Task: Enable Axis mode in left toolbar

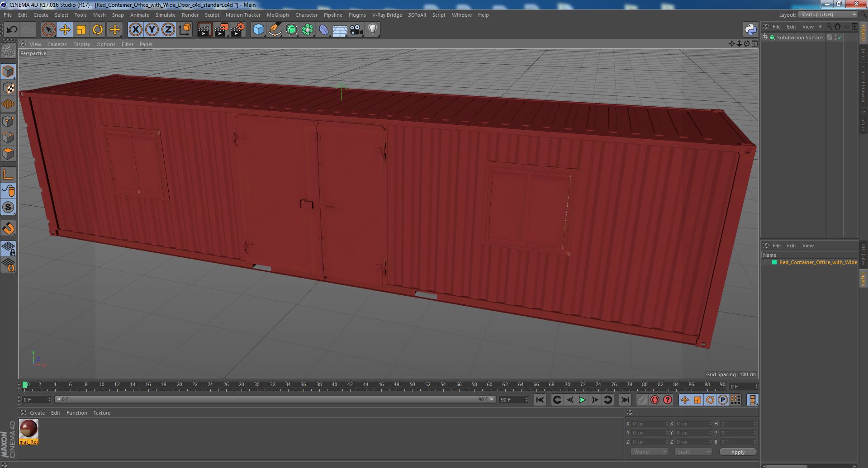Action: point(8,175)
